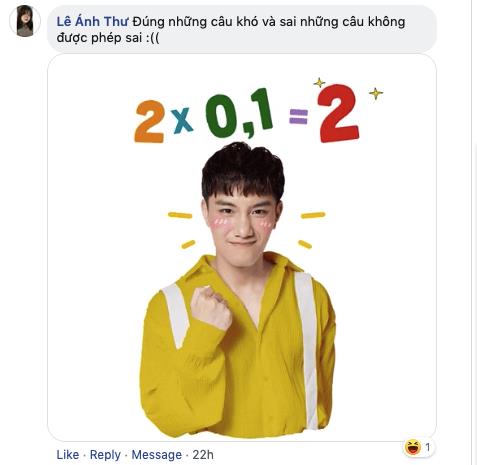
Task: Click the raised fist in the sticker
Action: coord(211,307)
